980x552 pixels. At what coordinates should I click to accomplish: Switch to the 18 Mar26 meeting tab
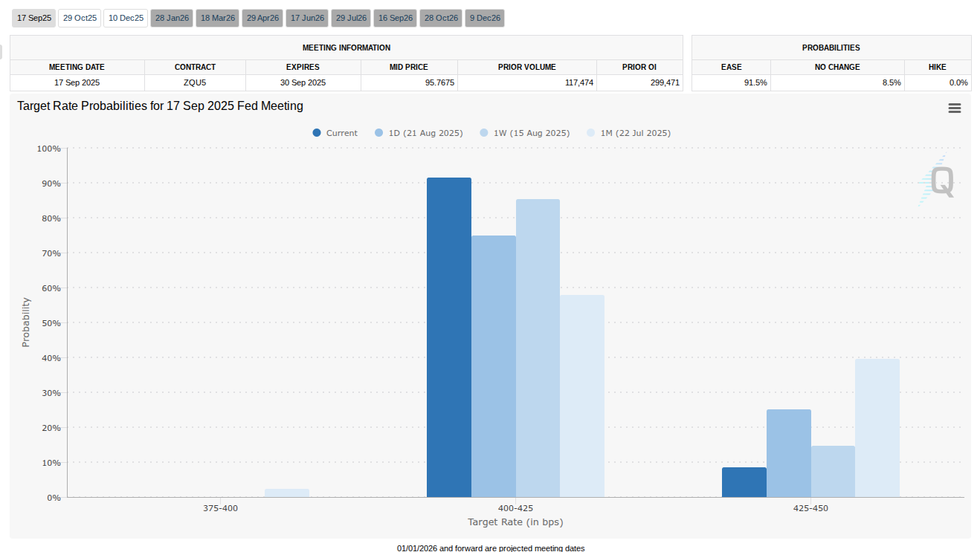pyautogui.click(x=218, y=18)
